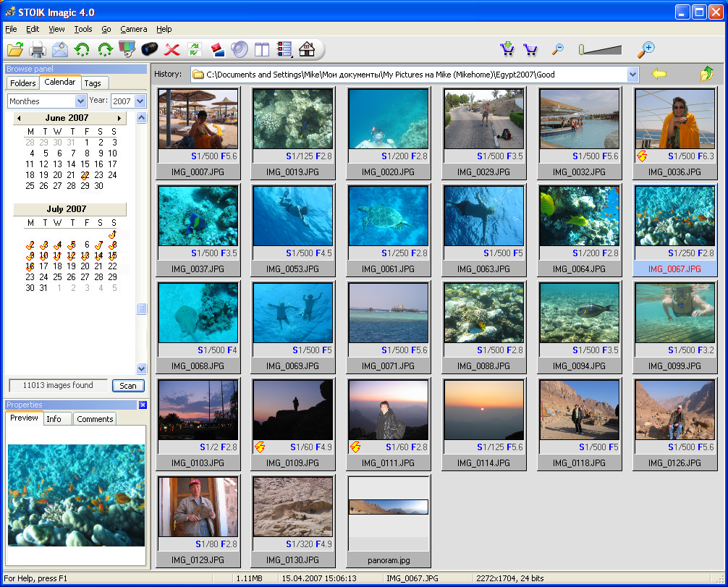Go back using the yellow left arrow

pyautogui.click(x=659, y=74)
